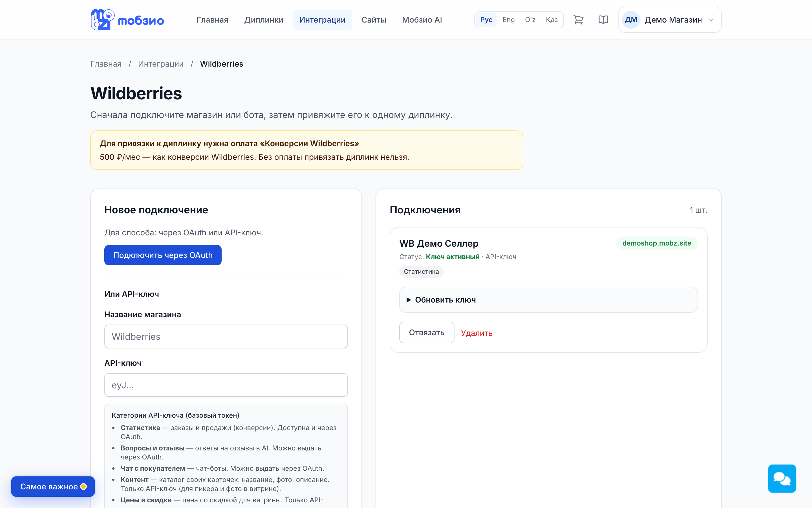The image size is (812, 508).
Task: Click the Wildberries breadcrumb text
Action: 222,64
